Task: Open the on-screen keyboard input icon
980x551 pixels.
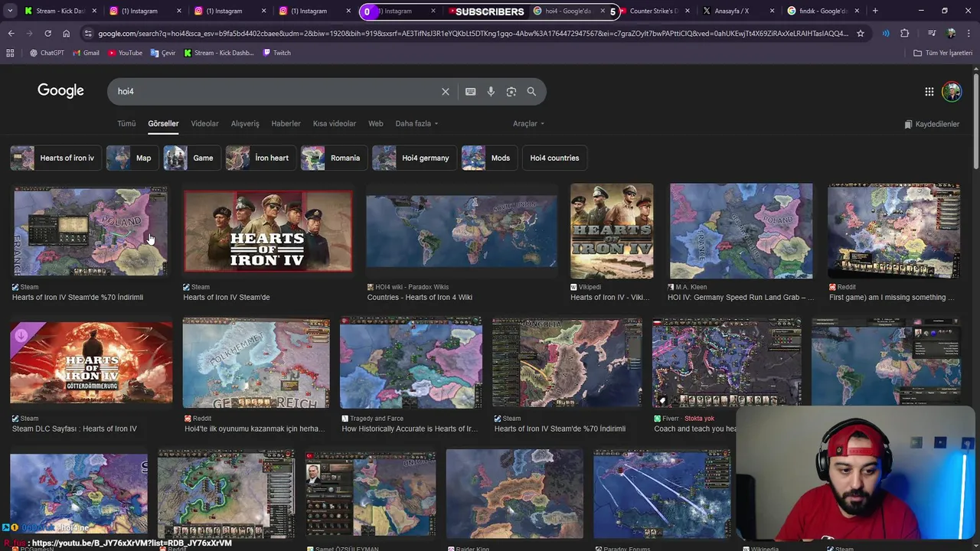Action: [470, 91]
